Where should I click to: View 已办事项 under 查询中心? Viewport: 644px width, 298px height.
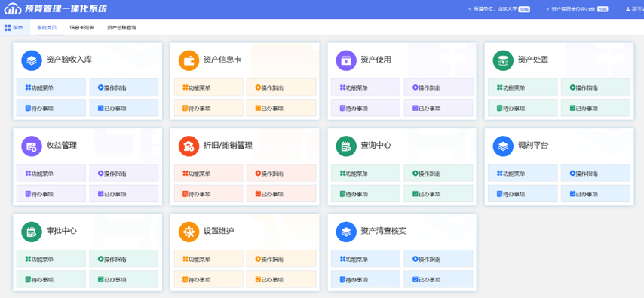point(438,194)
